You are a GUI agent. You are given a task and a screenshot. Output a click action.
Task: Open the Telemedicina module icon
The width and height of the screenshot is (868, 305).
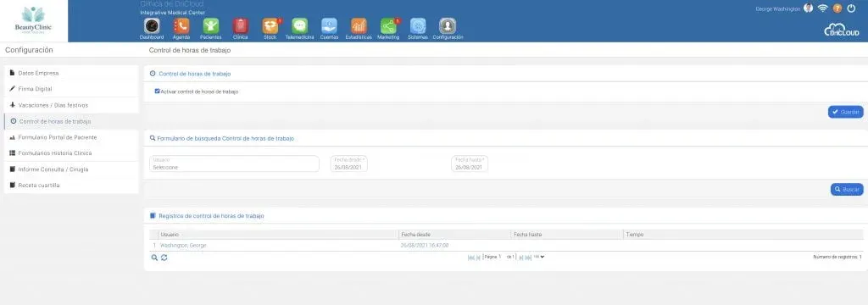[x=299, y=26]
